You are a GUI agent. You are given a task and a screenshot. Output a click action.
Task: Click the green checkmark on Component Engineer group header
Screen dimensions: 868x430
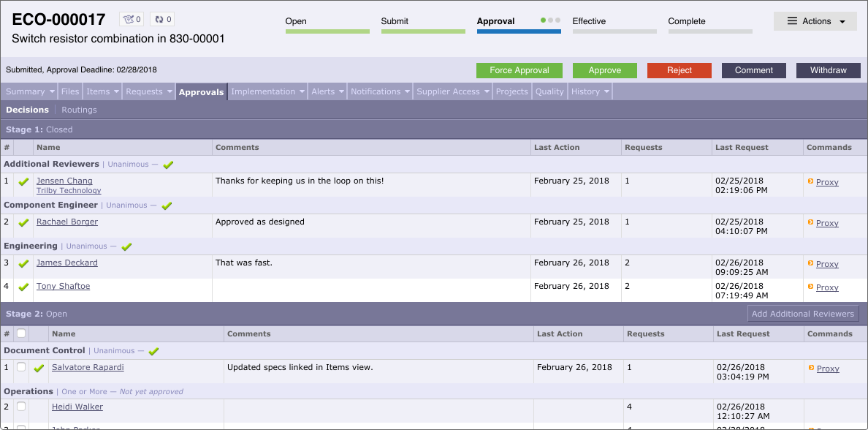(x=167, y=205)
